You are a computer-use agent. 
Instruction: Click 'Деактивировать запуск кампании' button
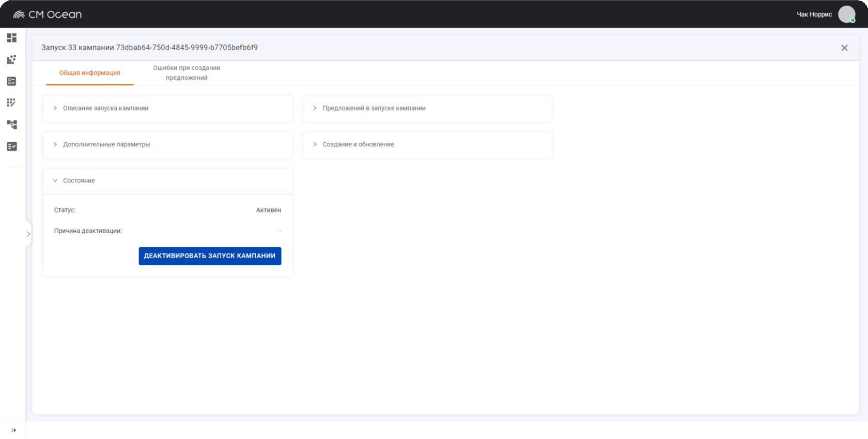coord(210,256)
